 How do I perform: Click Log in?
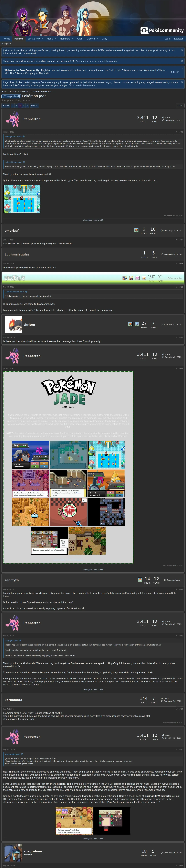(x=168, y=39)
